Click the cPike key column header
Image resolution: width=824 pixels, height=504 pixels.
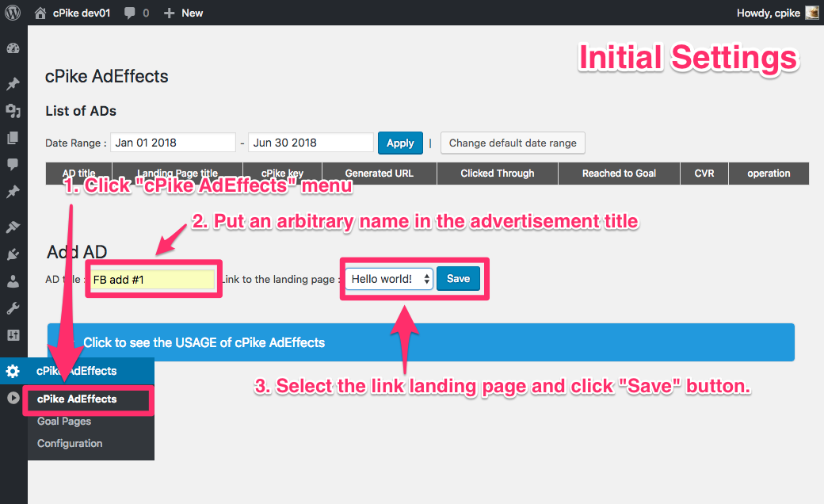[282, 174]
